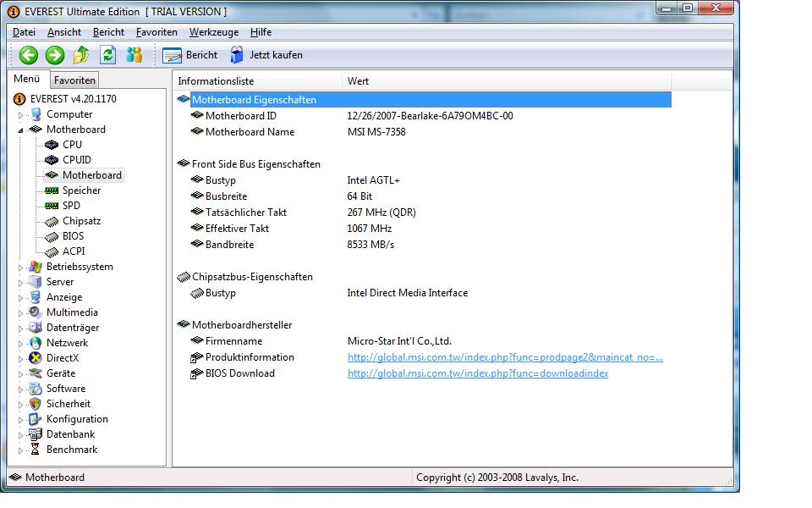The width and height of the screenshot is (812, 508).
Task: Open the Ansicht menu
Action: pyautogui.click(x=64, y=32)
